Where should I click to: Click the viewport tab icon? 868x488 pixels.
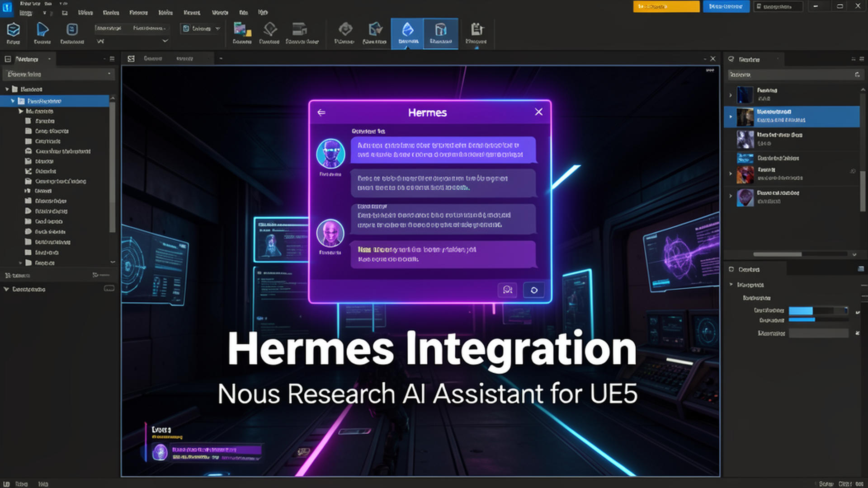pyautogui.click(x=131, y=59)
